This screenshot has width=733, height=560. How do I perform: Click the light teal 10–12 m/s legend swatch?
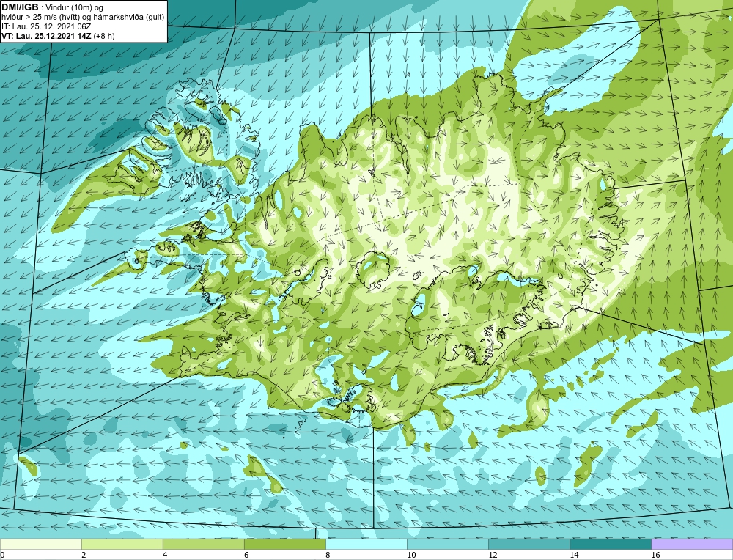[447, 544]
